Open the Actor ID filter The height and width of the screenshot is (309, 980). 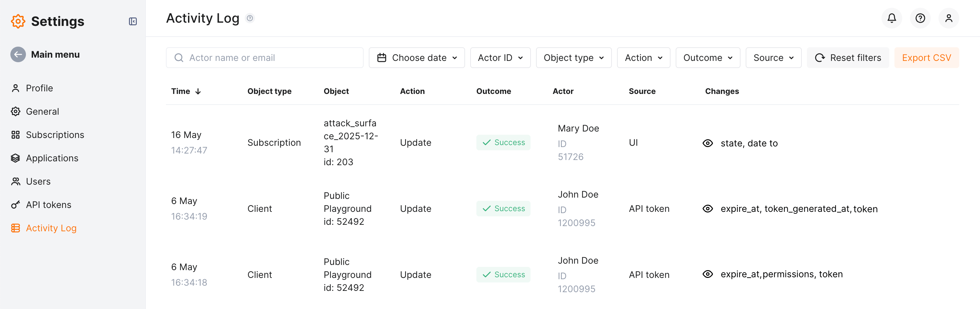pos(500,58)
